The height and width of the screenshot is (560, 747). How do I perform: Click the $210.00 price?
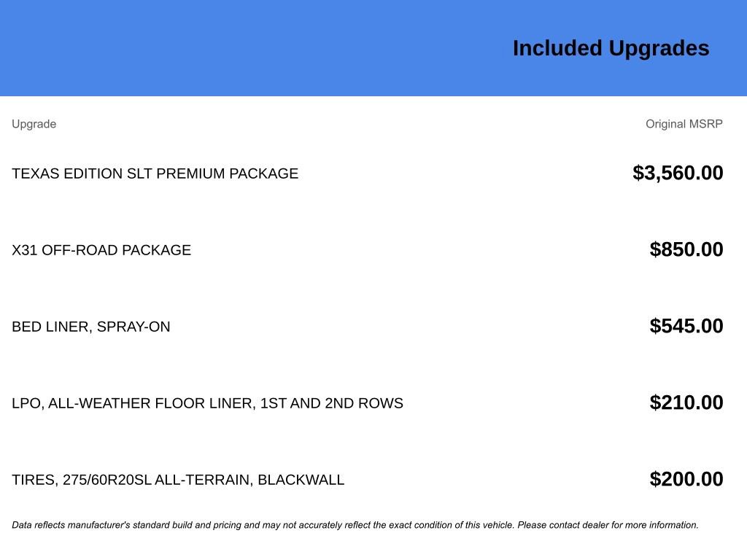pyautogui.click(x=686, y=402)
